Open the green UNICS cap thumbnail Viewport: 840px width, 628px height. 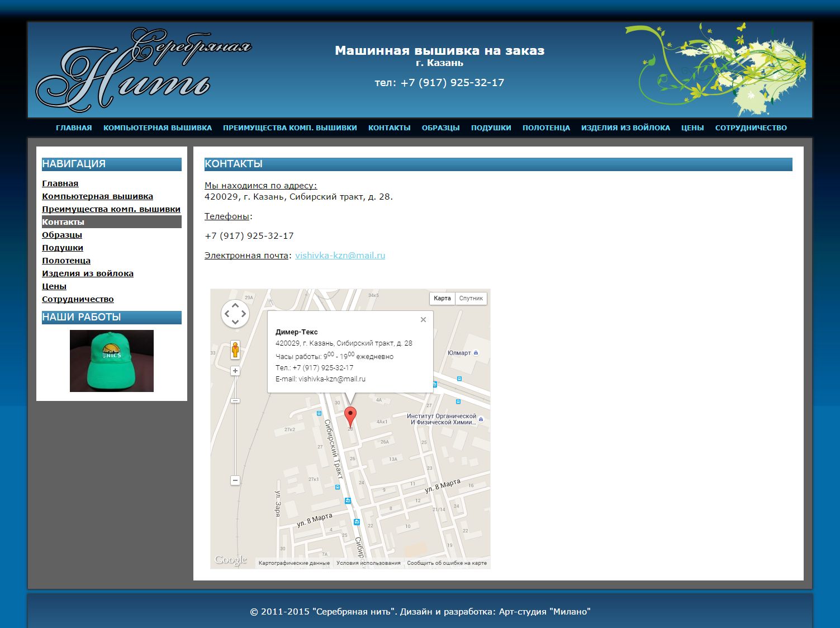pos(112,361)
